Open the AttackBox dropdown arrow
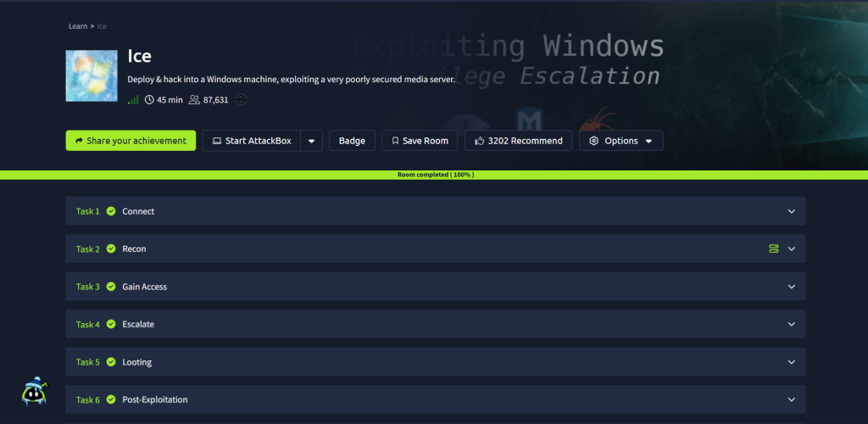This screenshot has height=424, width=868. click(x=311, y=141)
